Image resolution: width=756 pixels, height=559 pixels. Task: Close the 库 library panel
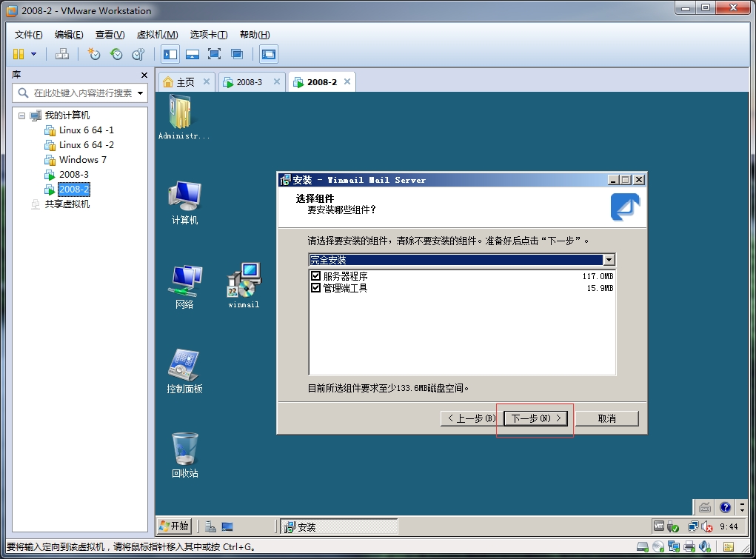pyautogui.click(x=144, y=76)
